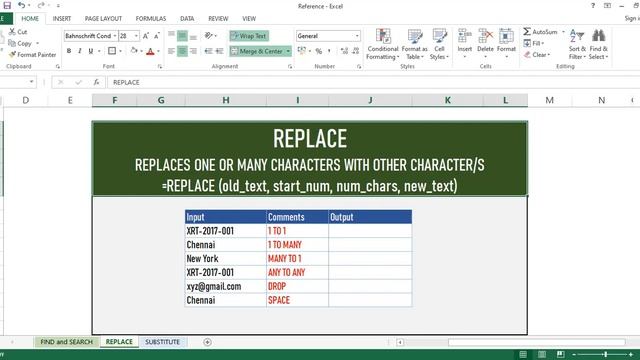This screenshot has height=360, width=640.
Task: Click the Fill Color paint bucket icon
Action: click(x=134, y=51)
